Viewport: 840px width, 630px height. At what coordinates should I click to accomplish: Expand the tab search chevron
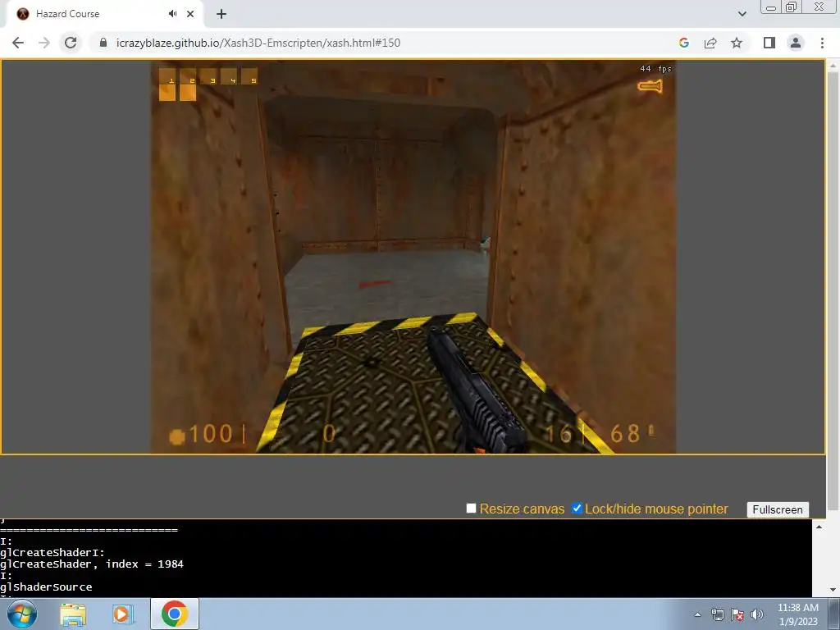[742, 14]
